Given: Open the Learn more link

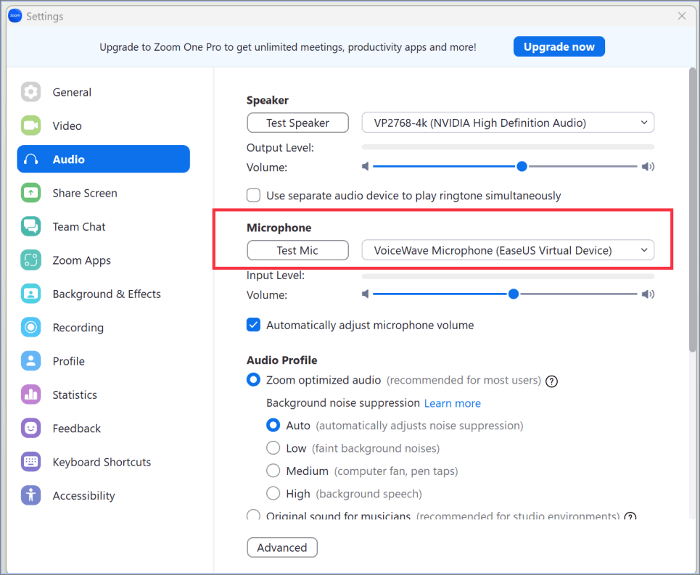Looking at the screenshot, I should (452, 403).
